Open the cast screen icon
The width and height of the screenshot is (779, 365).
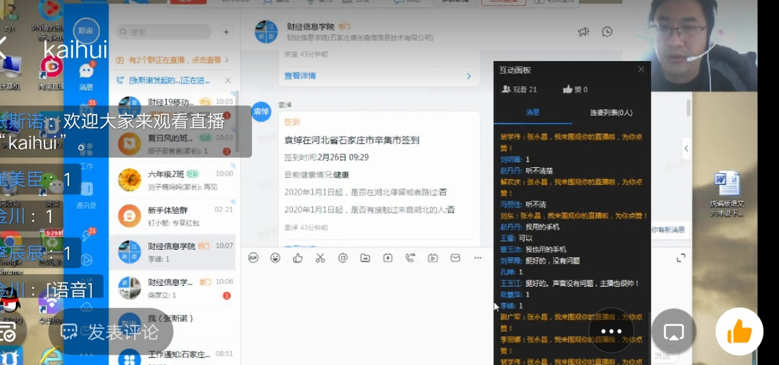(x=674, y=331)
